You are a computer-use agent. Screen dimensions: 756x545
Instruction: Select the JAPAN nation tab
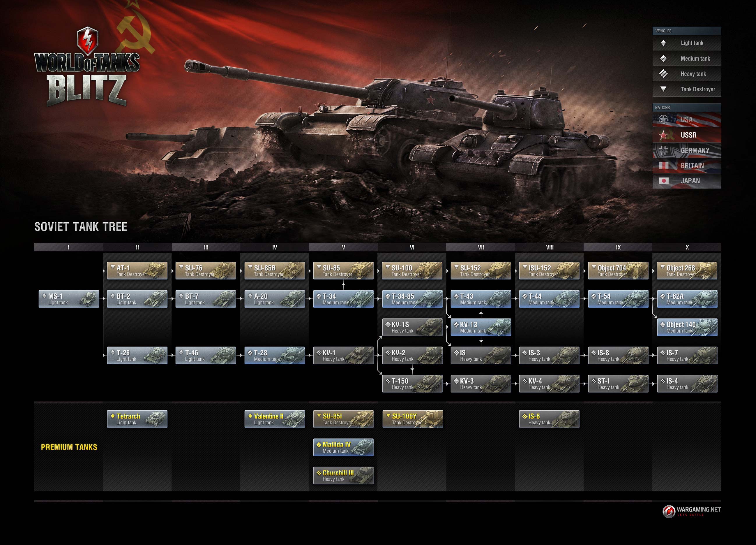point(687,181)
